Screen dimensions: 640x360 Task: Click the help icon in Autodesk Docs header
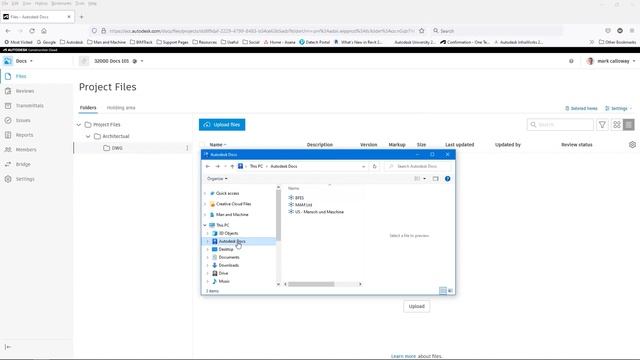[x=571, y=61]
